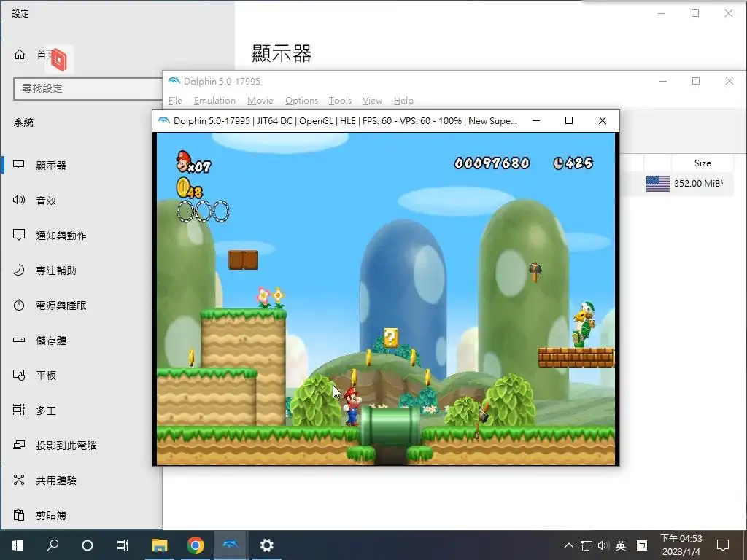Click the projecting icon beside 投影到此電腦
This screenshot has height=560, width=747.
point(19,445)
